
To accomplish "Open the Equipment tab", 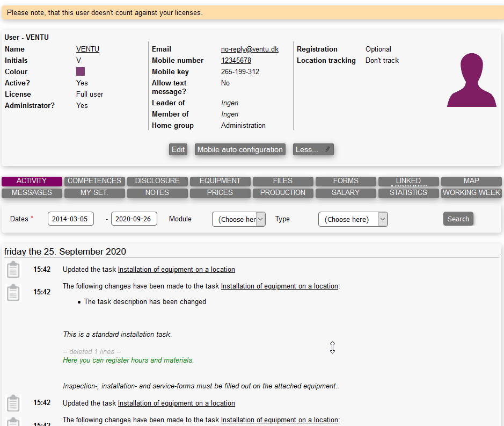I will 220,181.
